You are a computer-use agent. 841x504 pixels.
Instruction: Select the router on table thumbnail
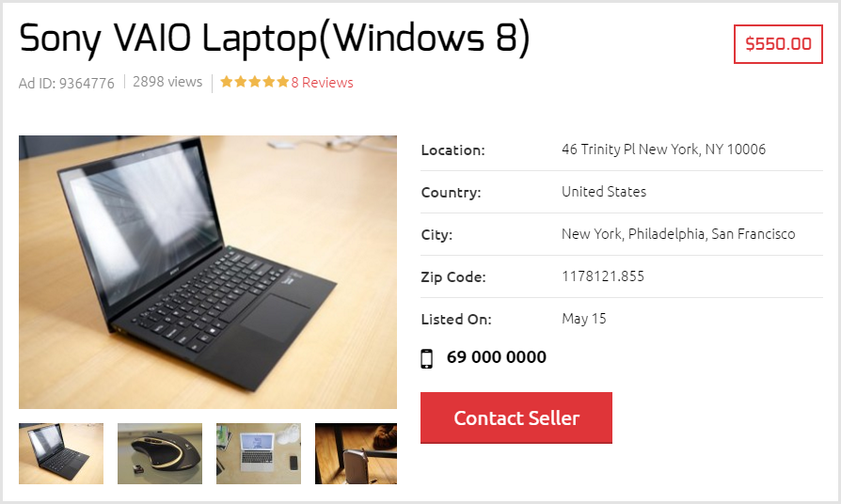click(x=357, y=453)
